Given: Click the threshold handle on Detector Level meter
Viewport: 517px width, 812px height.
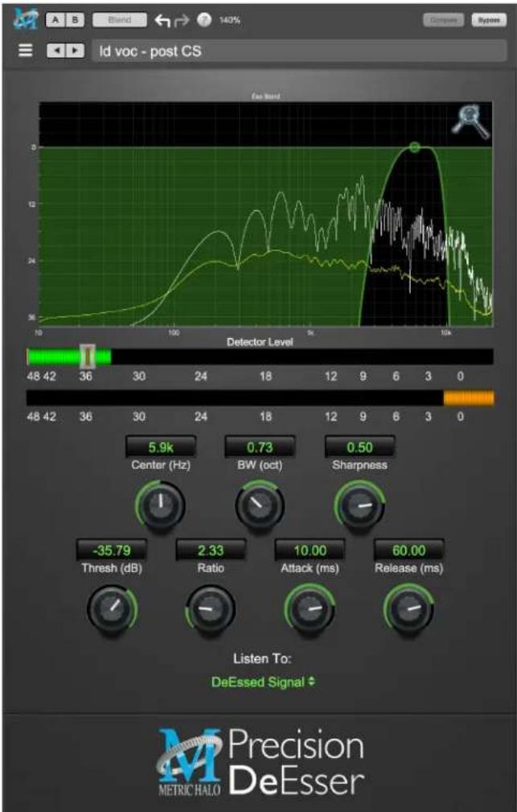Looking at the screenshot, I should (88, 356).
